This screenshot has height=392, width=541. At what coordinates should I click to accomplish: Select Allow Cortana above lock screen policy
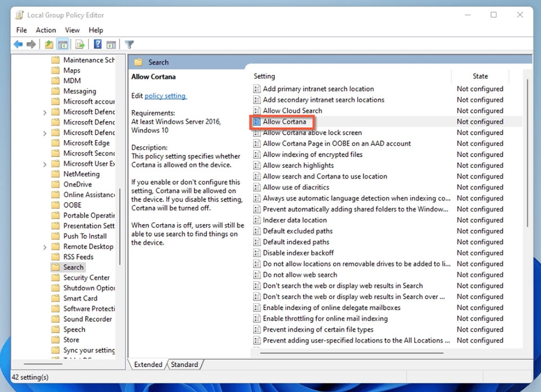pyautogui.click(x=312, y=133)
